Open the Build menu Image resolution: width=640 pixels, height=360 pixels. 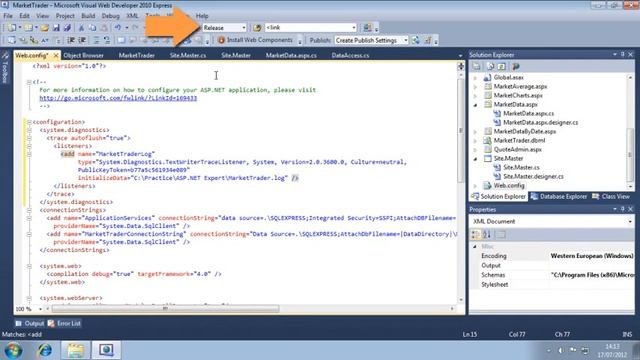coord(88,16)
